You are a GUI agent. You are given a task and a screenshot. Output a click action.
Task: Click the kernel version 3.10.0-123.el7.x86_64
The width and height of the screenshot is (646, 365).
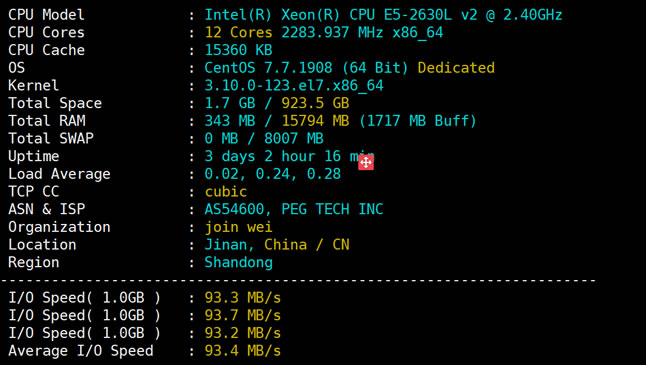pos(294,86)
